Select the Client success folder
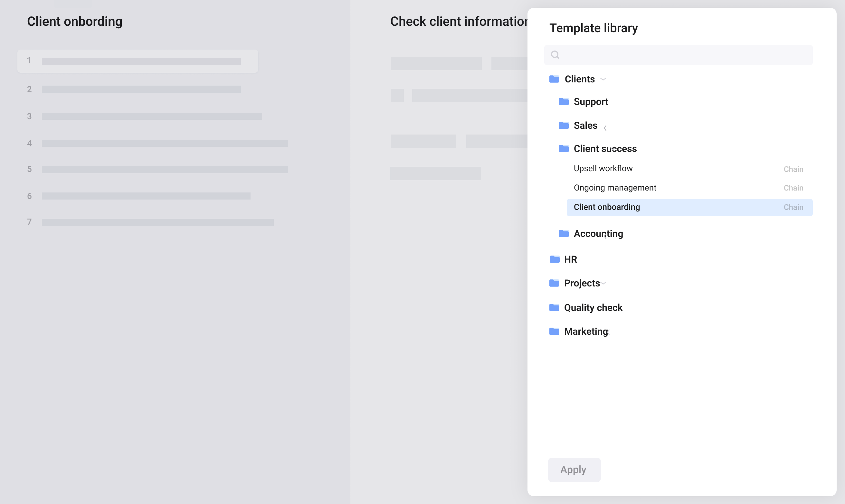This screenshot has height=504, width=845. click(605, 149)
